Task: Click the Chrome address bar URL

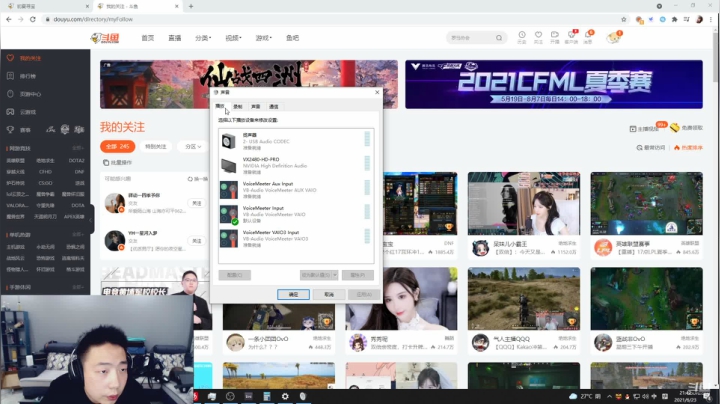Action: point(93,19)
